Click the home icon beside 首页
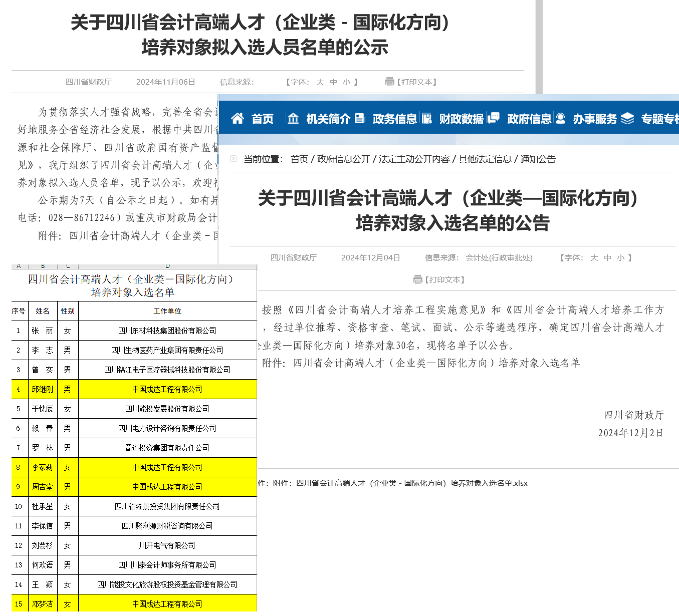Viewport: 679px width, 616px height. (x=238, y=118)
